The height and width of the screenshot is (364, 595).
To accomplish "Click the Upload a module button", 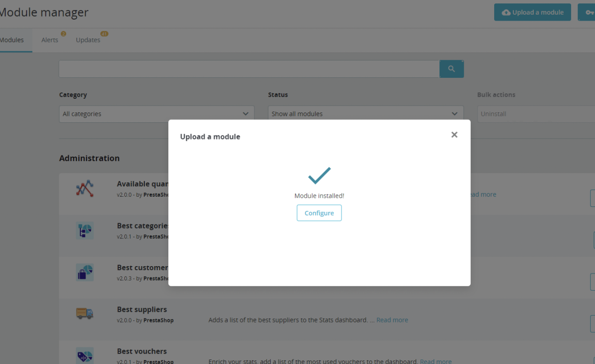I will click(532, 12).
